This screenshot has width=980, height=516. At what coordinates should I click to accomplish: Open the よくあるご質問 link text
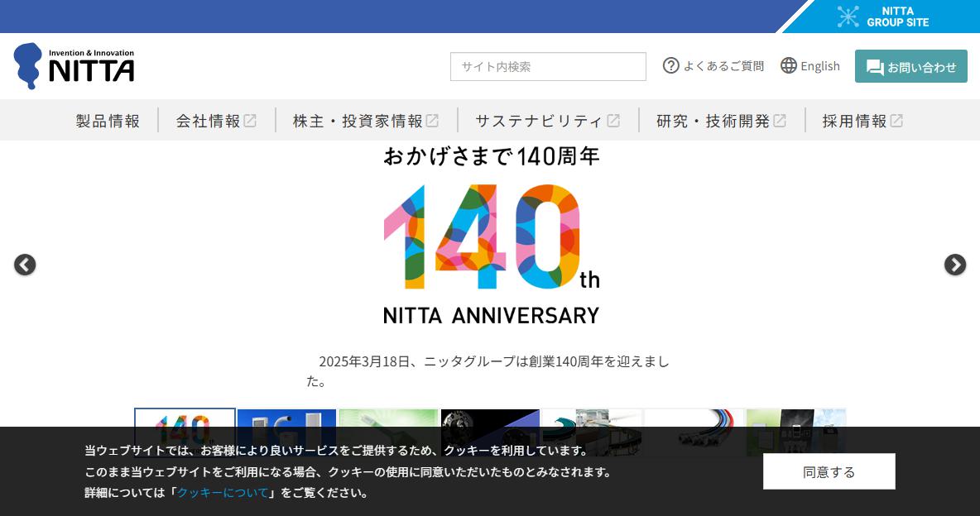pos(723,66)
